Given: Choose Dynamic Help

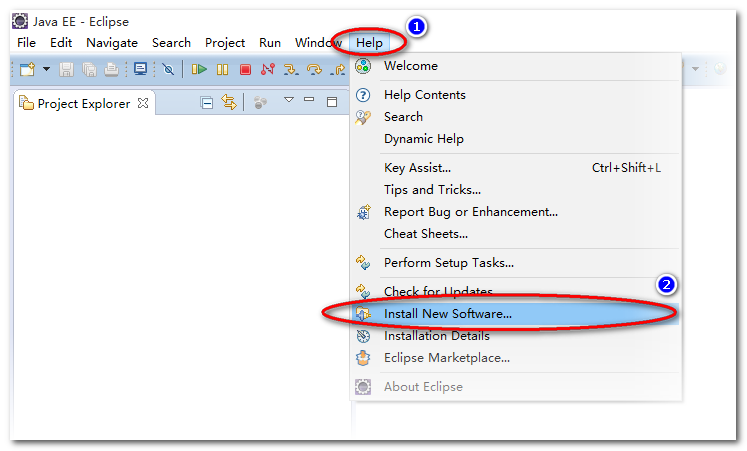Looking at the screenshot, I should pyautogui.click(x=516, y=139).
